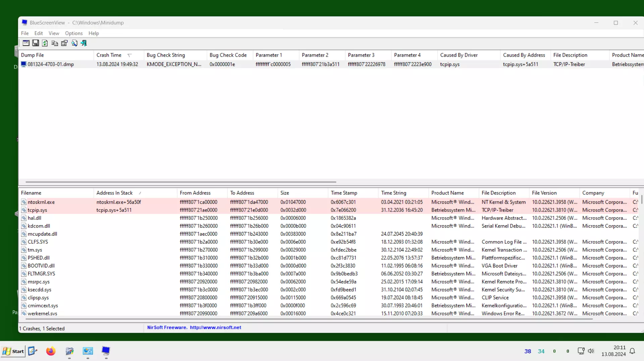Screen dimensions: 644x361
Task: Click the CLFS.SYS file icon
Action: coord(23,242)
